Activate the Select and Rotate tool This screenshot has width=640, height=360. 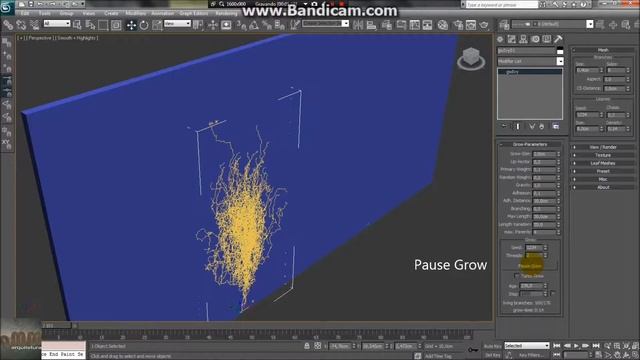coord(144,25)
